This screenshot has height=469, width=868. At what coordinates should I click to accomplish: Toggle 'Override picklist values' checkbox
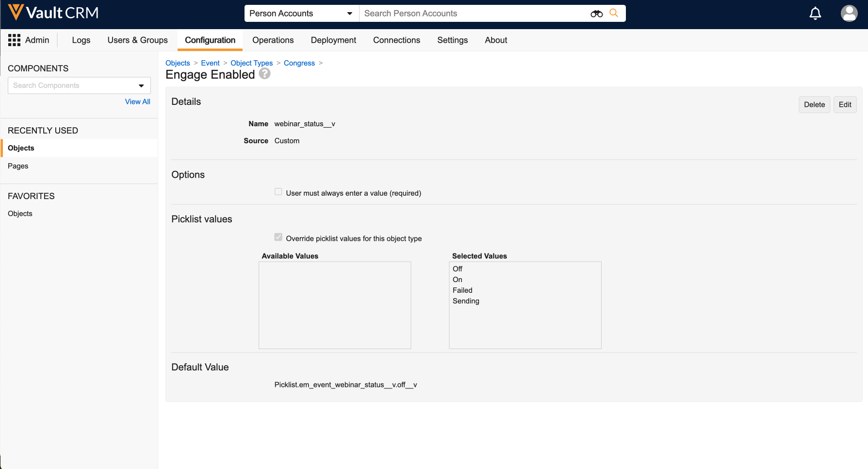point(278,237)
